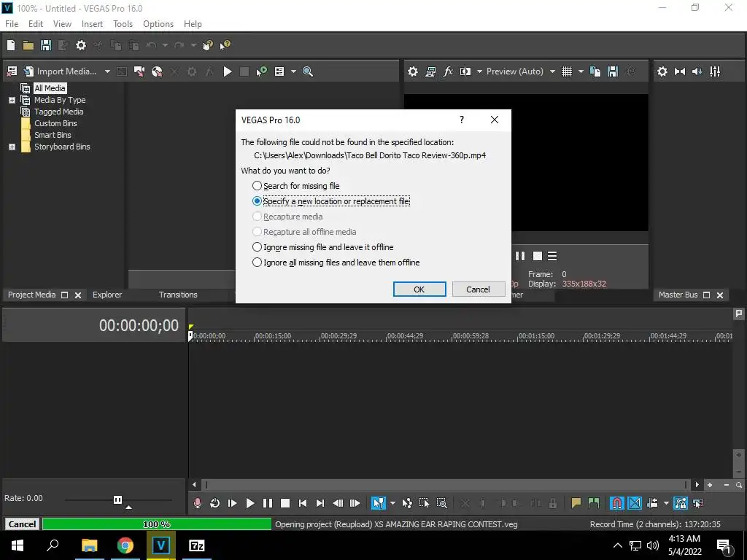This screenshot has height=560, width=747.
Task: Open Video Output FX in the preview toolbar
Action: [x=448, y=71]
